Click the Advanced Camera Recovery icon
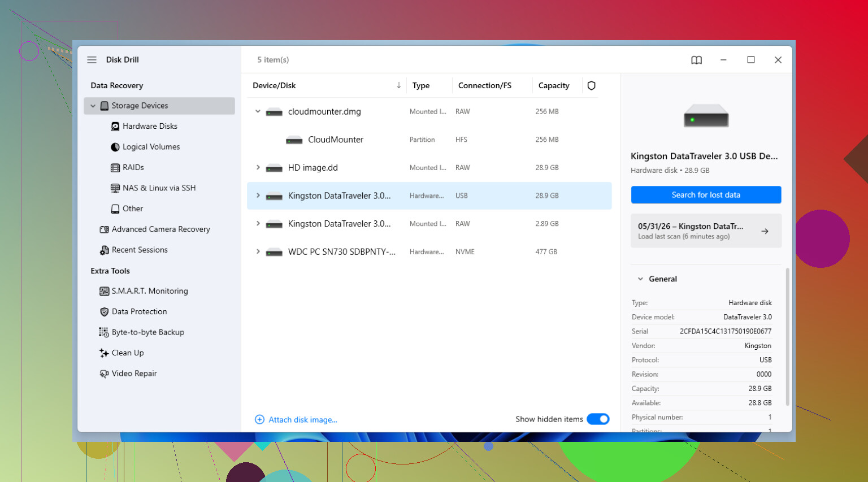868x482 pixels. pyautogui.click(x=105, y=229)
